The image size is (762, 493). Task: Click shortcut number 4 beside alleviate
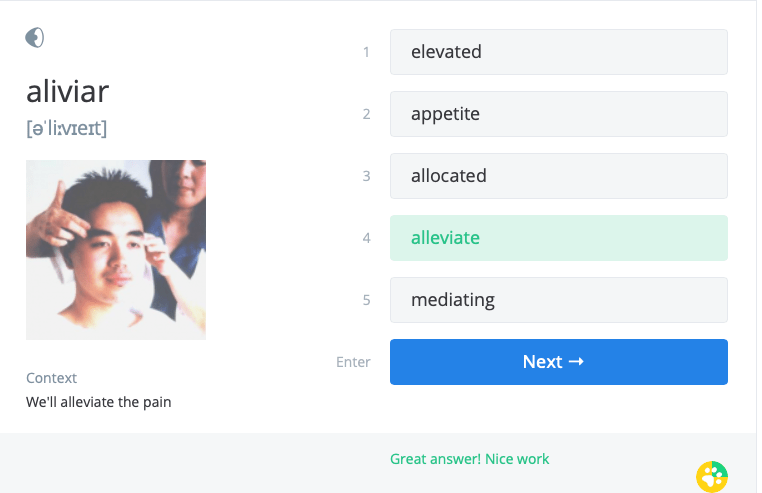pos(366,238)
